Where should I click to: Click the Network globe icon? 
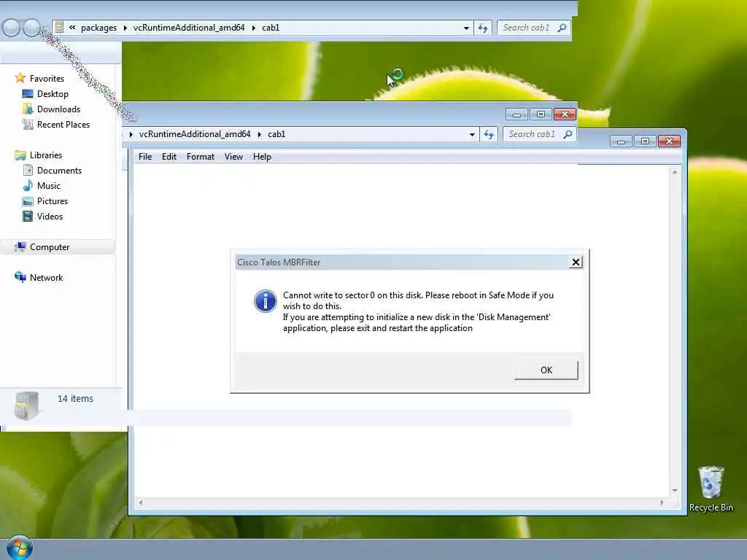click(x=20, y=276)
